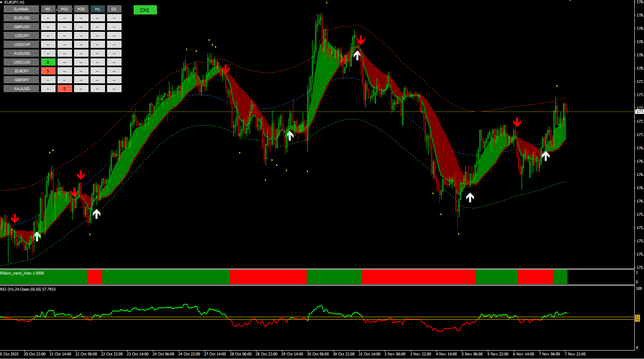Click the white up arrow near 29 Oct 14:00
Viewport: 644px width, 359px height.
click(x=290, y=135)
